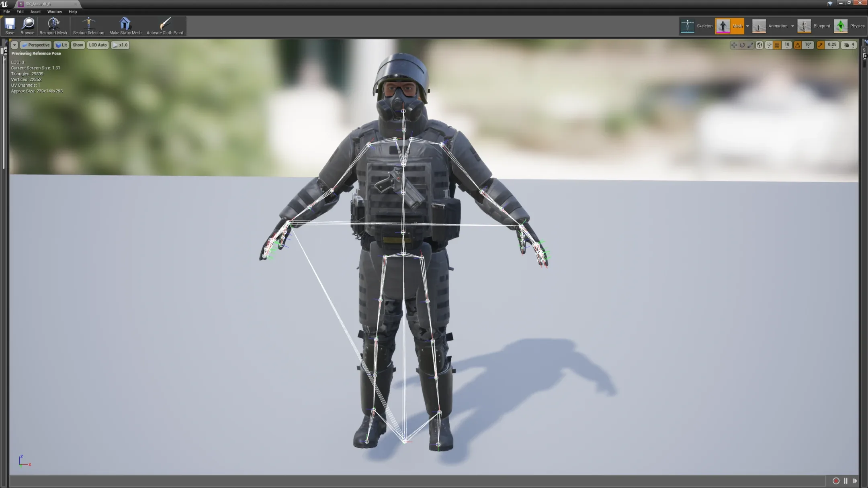Toggle grid snapping button
Viewport: 868px width, 488px height.
click(777, 45)
